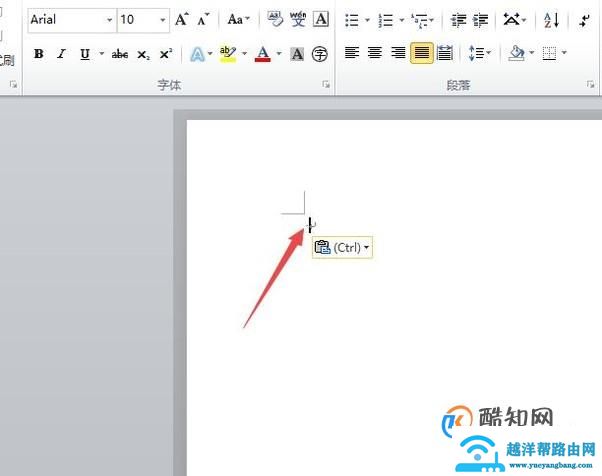
Task: Click the Asian Layout icon
Action: pyautogui.click(x=514, y=19)
